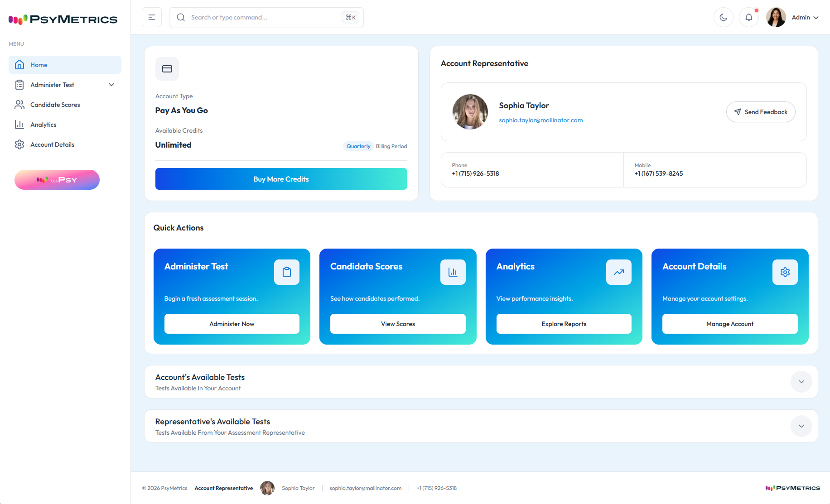Viewport: 830px width, 504px height.
Task: Click the credit card icon above Account Type
Action: (167, 69)
